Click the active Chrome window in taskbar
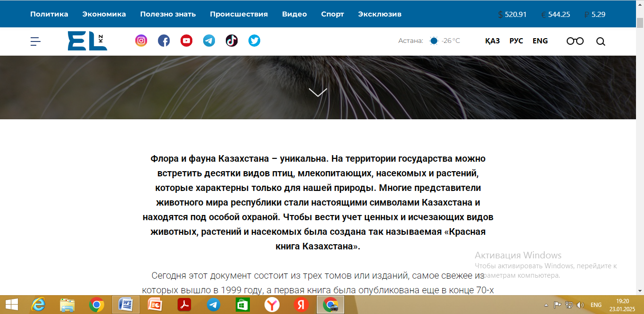 coord(330,305)
